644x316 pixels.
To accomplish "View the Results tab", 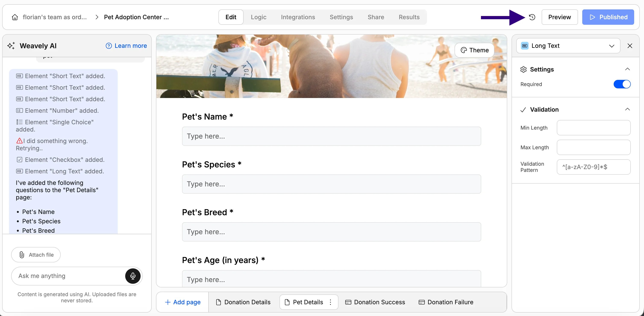I will [409, 17].
